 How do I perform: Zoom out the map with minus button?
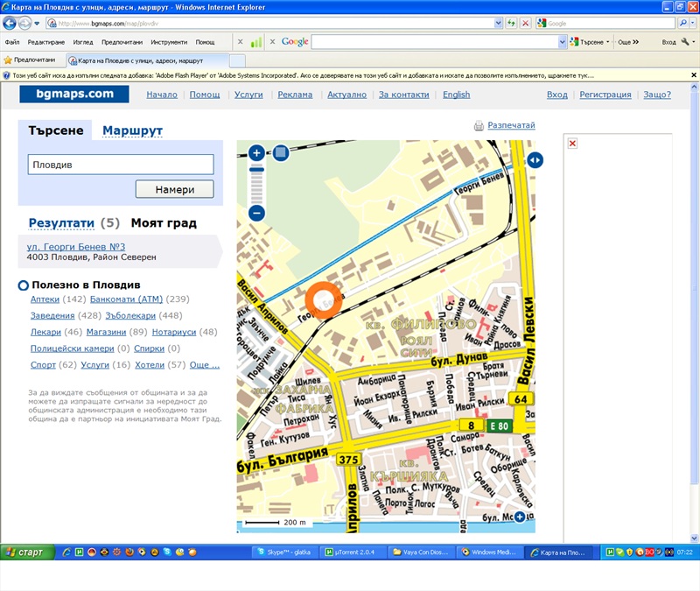coord(256,213)
